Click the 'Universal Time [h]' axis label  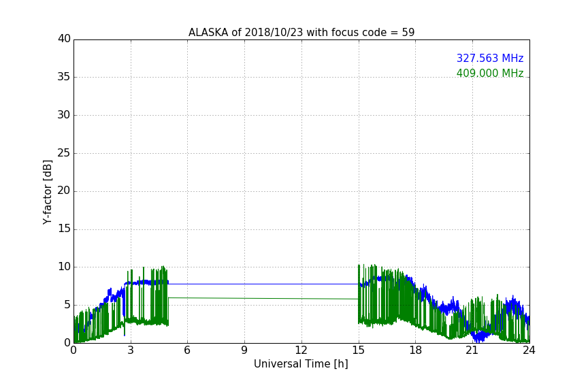301,364
